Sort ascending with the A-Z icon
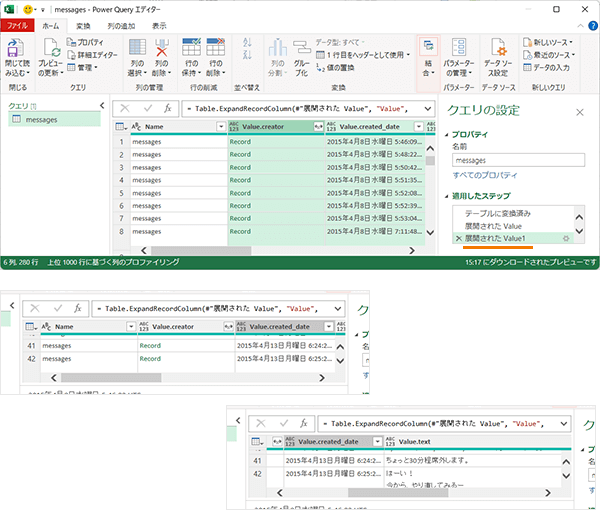600x510 pixels. coord(247,42)
